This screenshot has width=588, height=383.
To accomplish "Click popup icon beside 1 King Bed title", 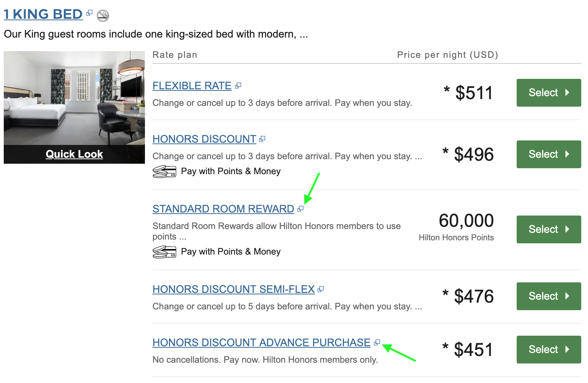I will click(x=89, y=13).
